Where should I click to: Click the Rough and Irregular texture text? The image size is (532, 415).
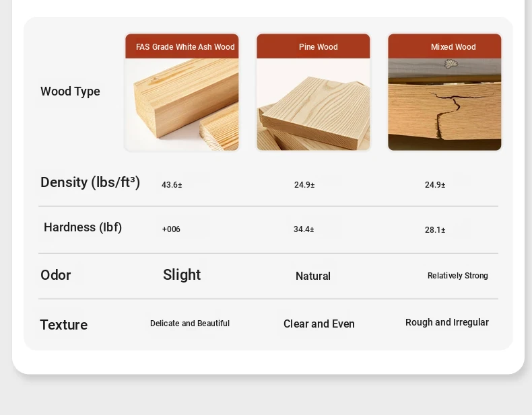click(x=447, y=323)
